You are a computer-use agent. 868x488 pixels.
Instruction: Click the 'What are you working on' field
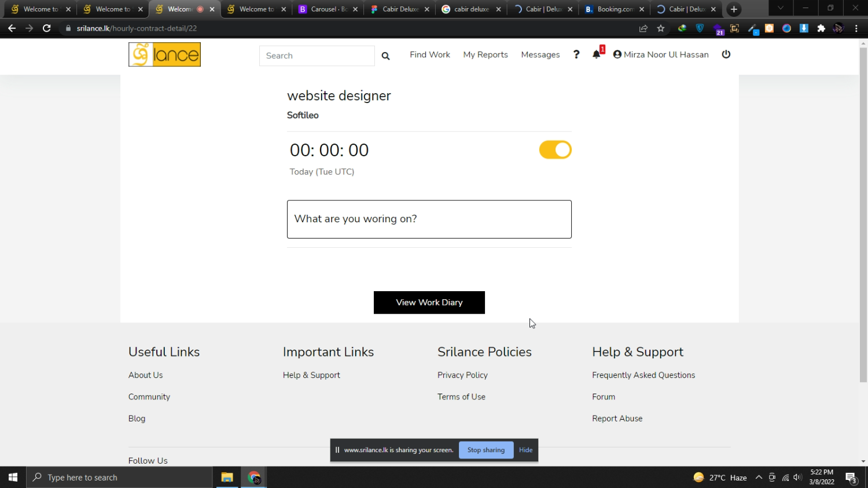coord(429,219)
